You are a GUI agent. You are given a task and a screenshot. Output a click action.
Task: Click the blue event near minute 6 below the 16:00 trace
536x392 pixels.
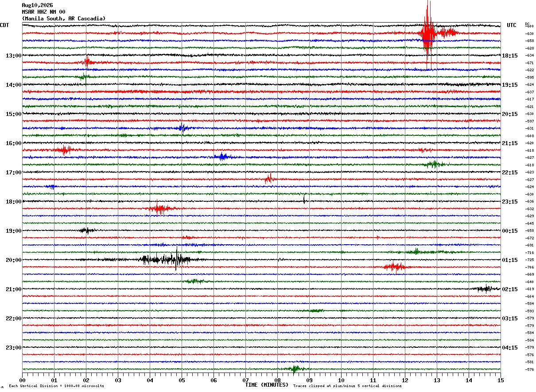223,157
